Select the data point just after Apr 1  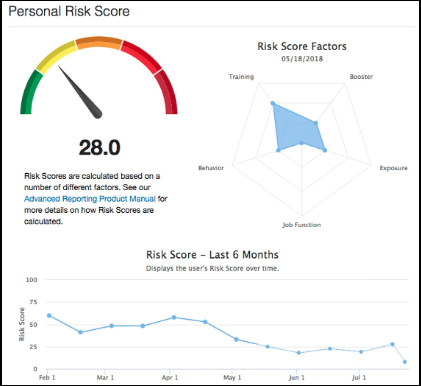click(174, 318)
